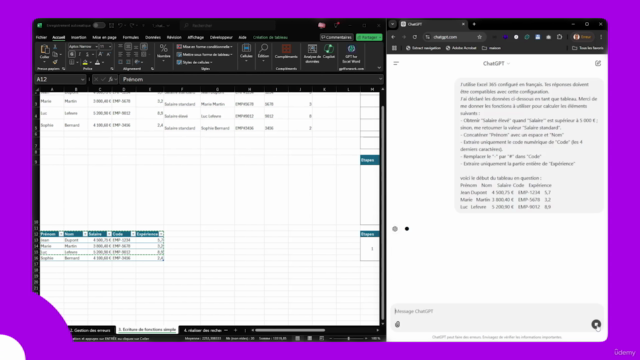Click the Excel horizontal scrollbar
The width and height of the screenshot is (640, 360).
(x=290, y=330)
